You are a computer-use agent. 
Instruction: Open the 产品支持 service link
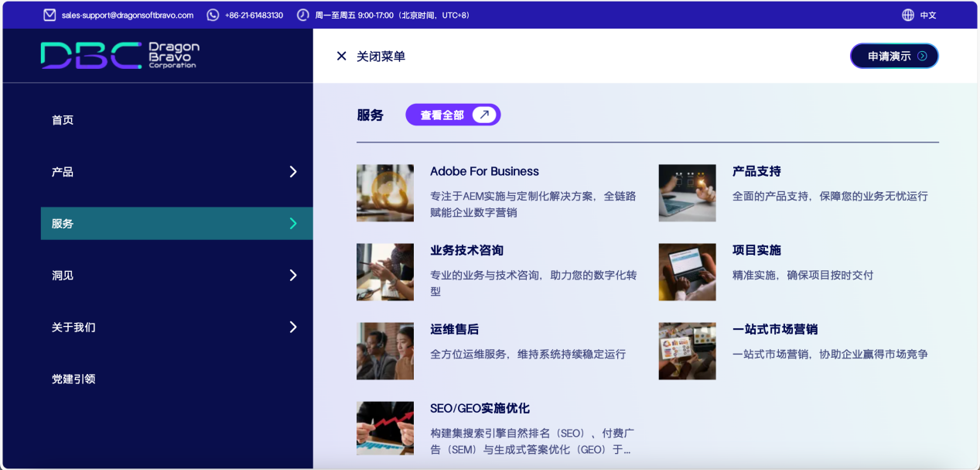[756, 171]
